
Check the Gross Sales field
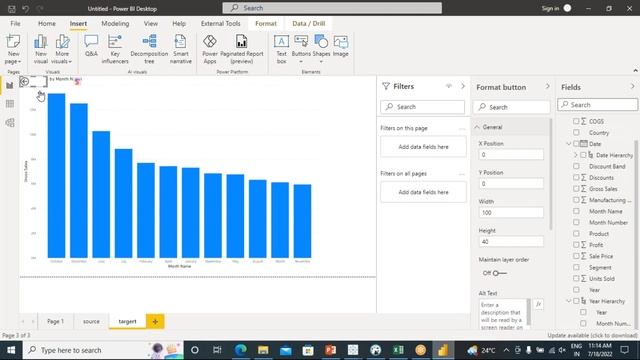coord(576,189)
